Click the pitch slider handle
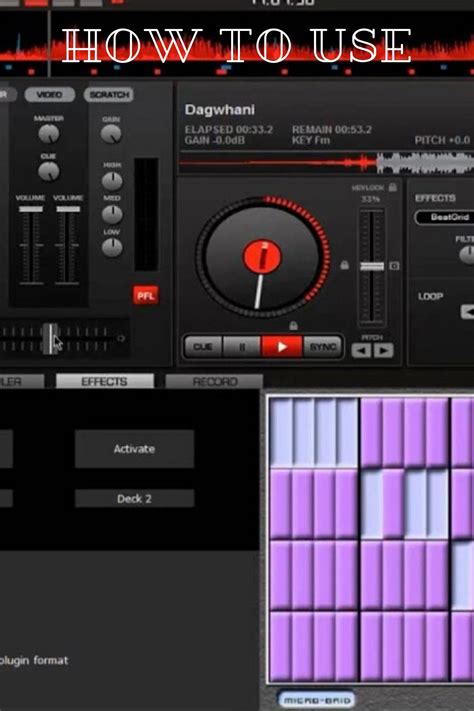 371,266
